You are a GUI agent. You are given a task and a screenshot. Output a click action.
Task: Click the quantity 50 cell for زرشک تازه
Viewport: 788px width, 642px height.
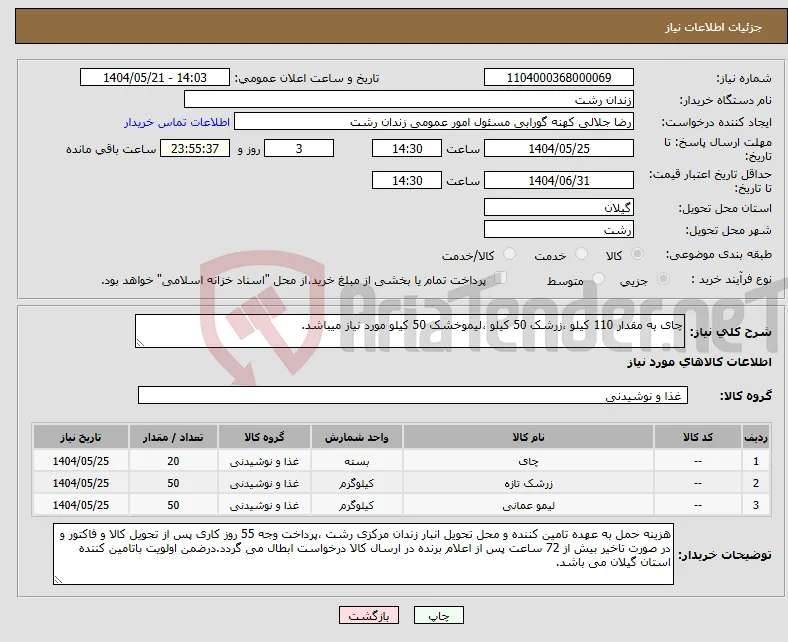tap(173, 483)
